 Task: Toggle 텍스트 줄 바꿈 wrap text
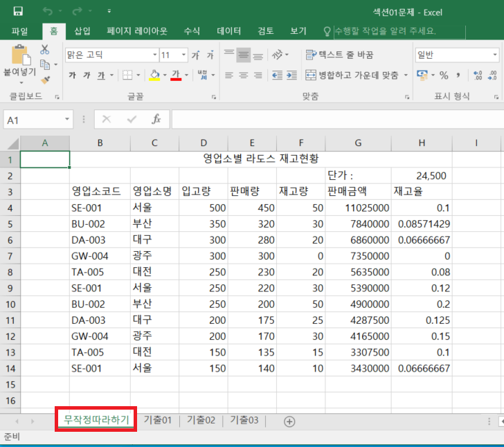click(340, 55)
